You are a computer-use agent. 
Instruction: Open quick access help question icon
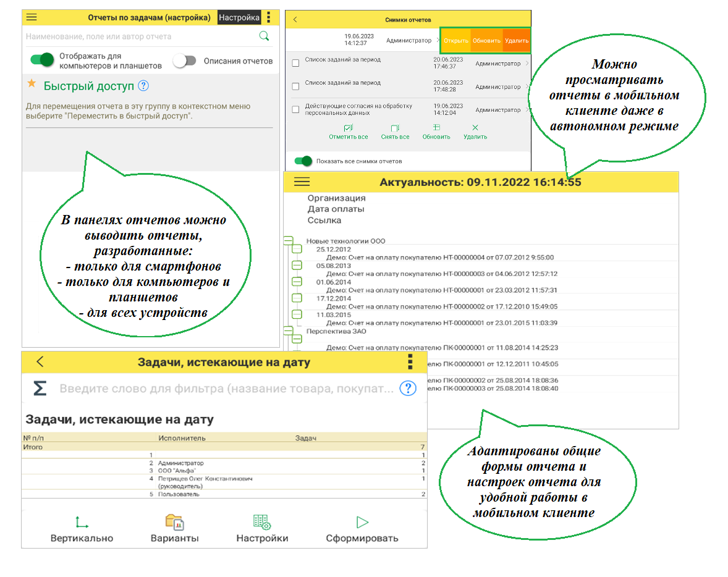[143, 86]
